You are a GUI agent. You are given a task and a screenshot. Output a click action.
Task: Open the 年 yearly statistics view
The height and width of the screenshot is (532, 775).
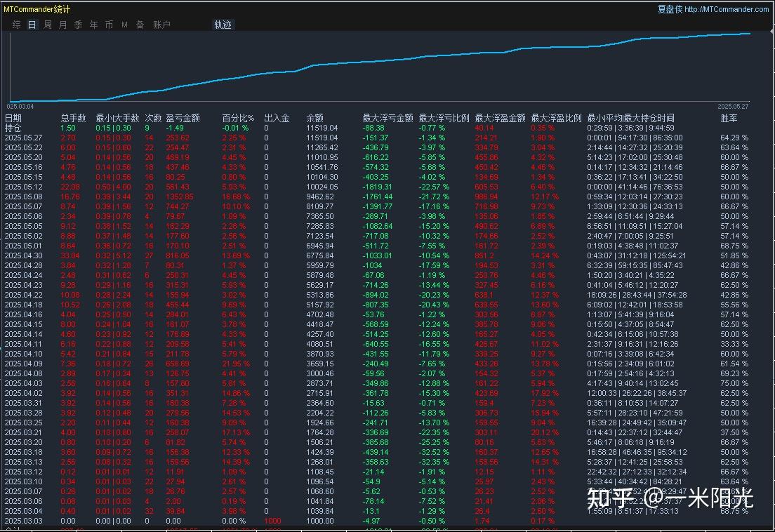pos(93,24)
